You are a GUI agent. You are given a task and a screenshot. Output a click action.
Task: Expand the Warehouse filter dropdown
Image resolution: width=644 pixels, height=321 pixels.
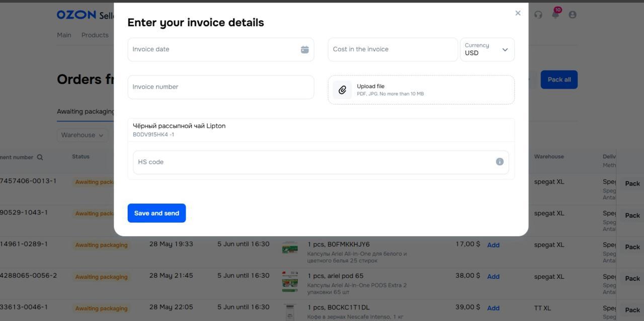pyautogui.click(x=83, y=135)
